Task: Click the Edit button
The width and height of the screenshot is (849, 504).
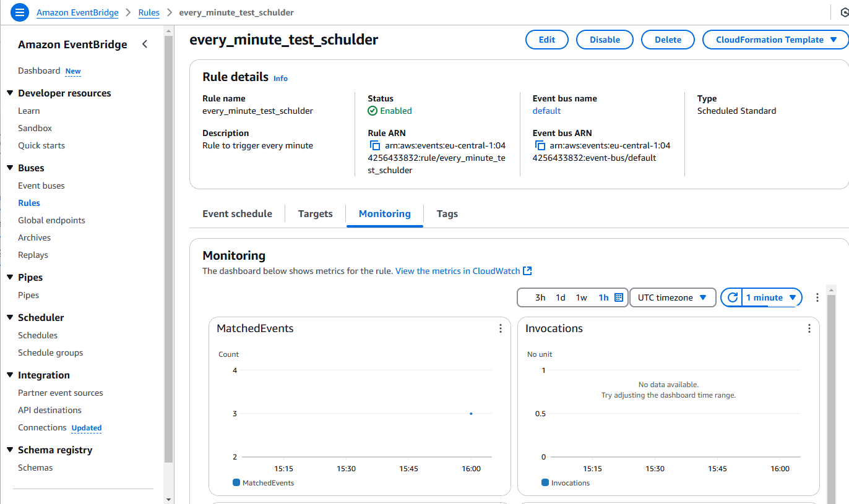Action: click(547, 40)
